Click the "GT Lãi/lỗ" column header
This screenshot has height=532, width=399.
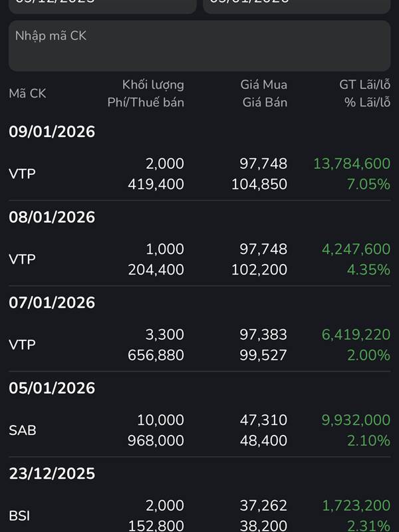click(x=364, y=84)
